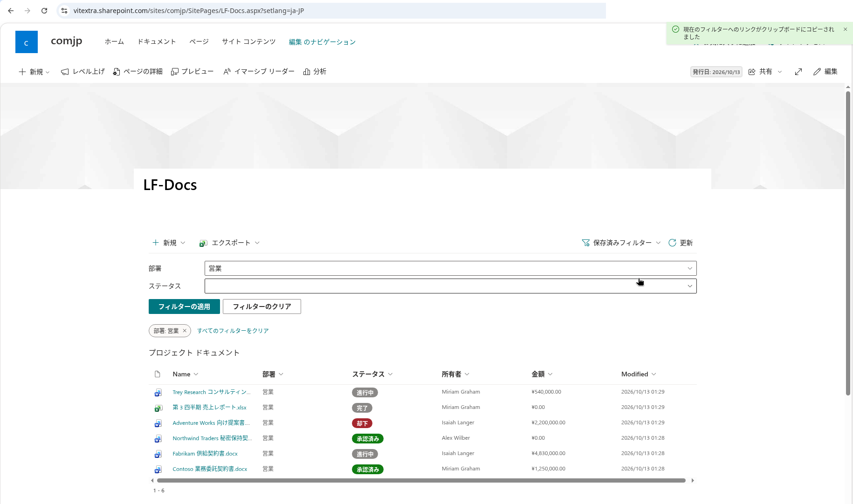Open the ステータス column header menu
Viewport: 853px width, 504px height.
coord(372,374)
